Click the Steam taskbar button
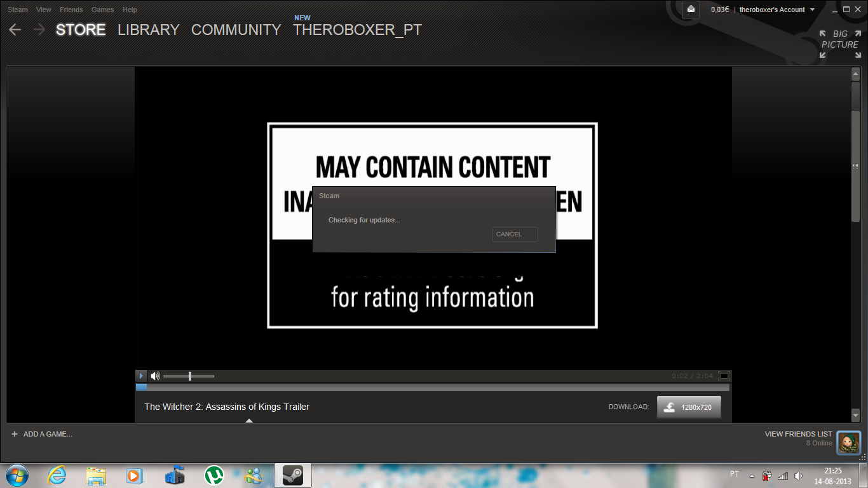The image size is (868, 488). tap(293, 475)
